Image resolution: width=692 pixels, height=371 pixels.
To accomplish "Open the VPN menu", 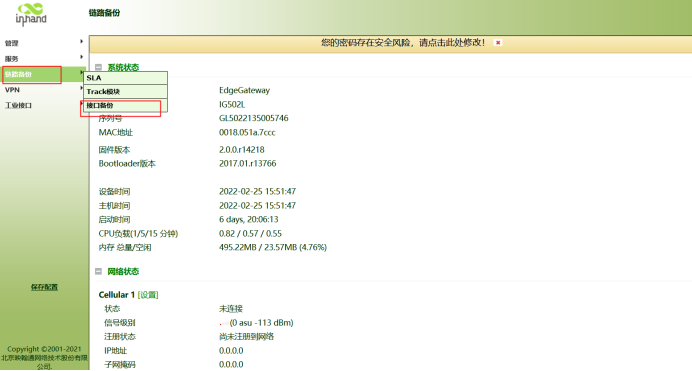I will click(x=12, y=90).
